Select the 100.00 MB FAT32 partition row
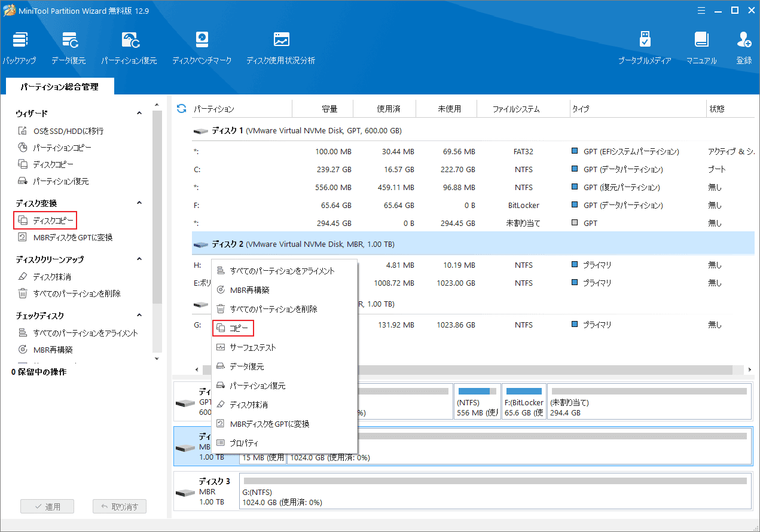 pyautogui.click(x=472, y=151)
